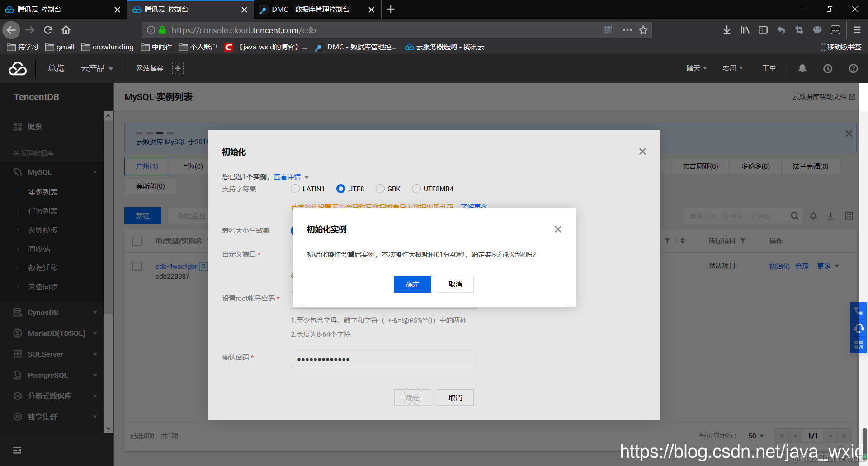868x466 pixels.
Task: Open rows-per-page dropdown showing 50
Action: tap(756, 436)
